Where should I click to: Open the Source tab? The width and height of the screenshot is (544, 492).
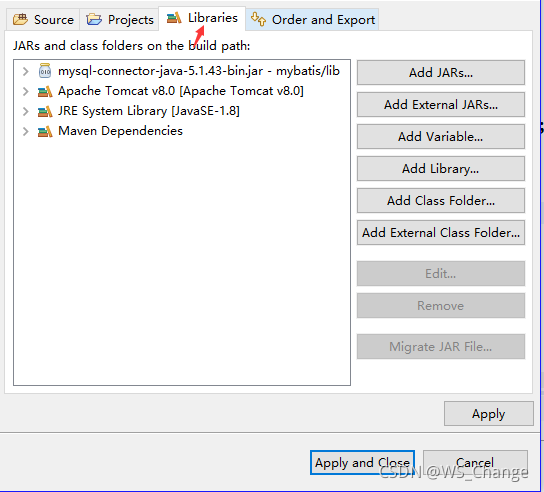tap(43, 20)
